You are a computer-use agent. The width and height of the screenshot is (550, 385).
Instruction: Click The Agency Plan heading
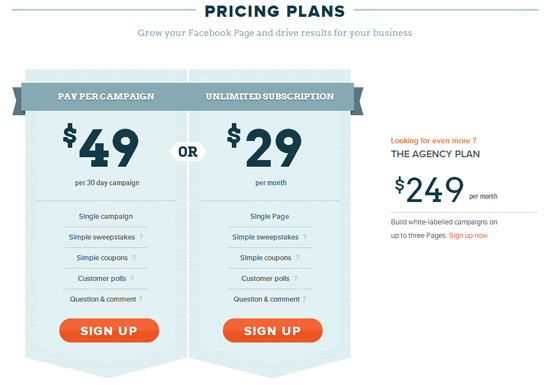(435, 154)
